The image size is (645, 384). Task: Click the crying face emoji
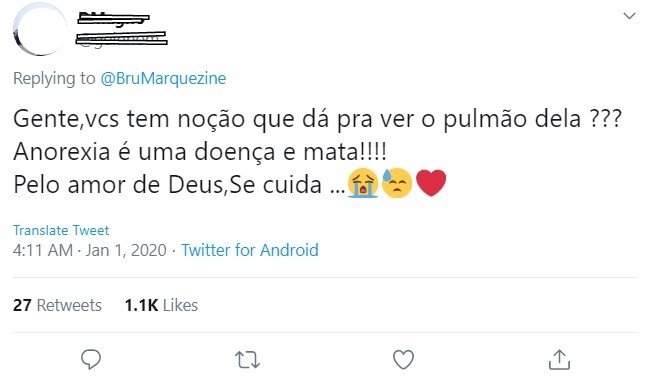pos(363,183)
